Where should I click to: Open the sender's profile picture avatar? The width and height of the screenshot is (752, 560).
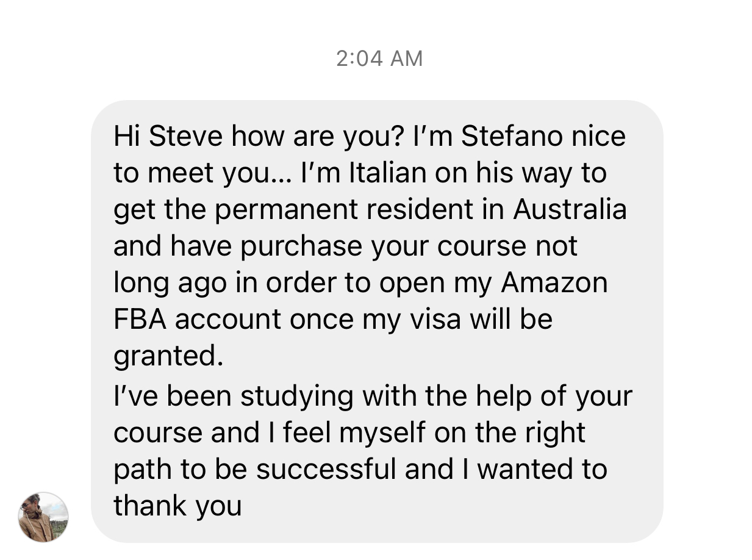click(x=43, y=517)
